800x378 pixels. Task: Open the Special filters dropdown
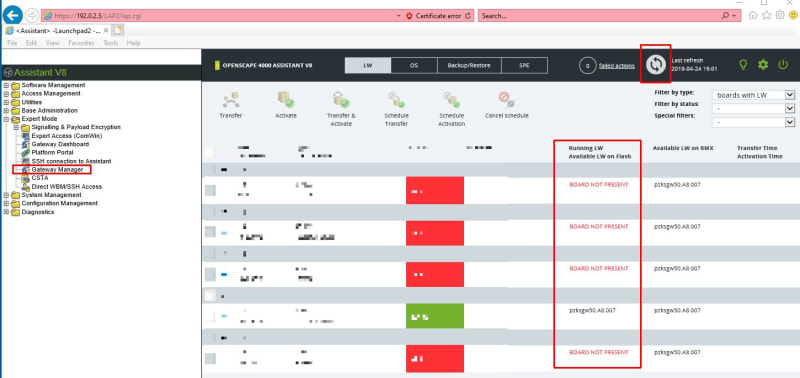(x=753, y=122)
